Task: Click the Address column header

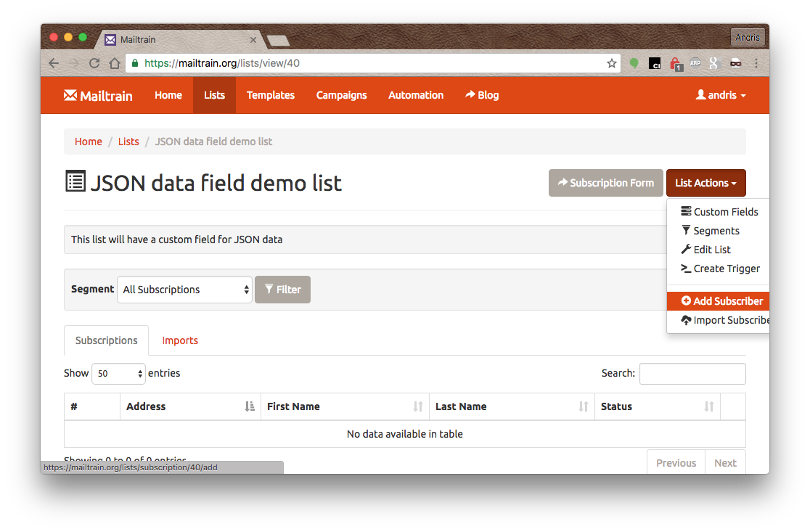Action: (190, 406)
